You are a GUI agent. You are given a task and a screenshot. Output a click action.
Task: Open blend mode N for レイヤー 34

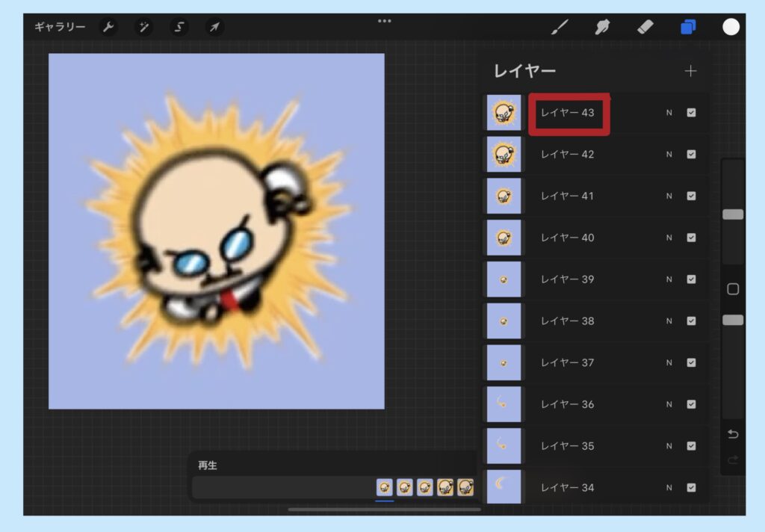point(669,488)
